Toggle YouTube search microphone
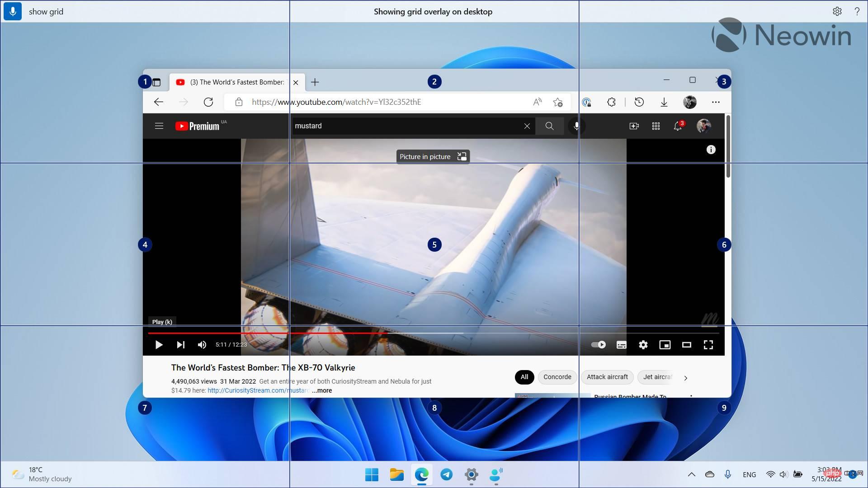Screen dimensions: 868x488 tap(574, 126)
